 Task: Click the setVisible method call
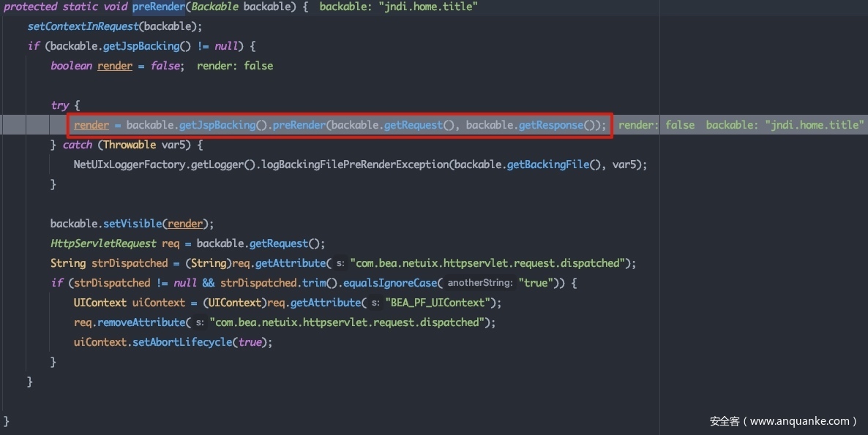click(x=132, y=224)
